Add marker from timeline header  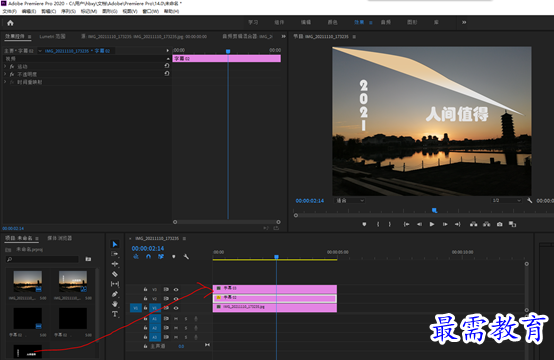point(173,257)
